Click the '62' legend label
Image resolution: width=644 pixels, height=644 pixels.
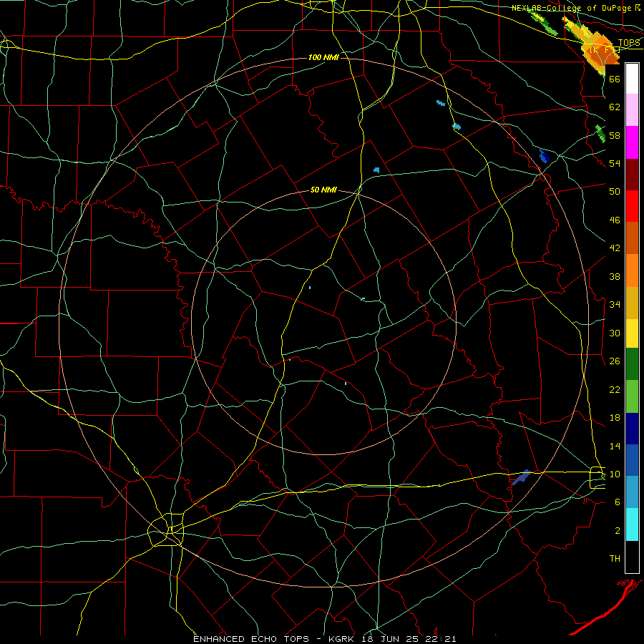[615, 107]
